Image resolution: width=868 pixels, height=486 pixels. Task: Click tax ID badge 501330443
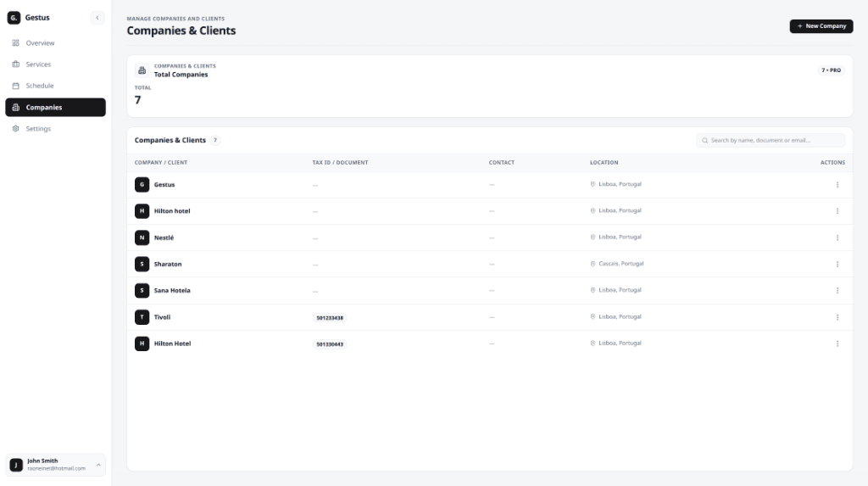click(330, 344)
